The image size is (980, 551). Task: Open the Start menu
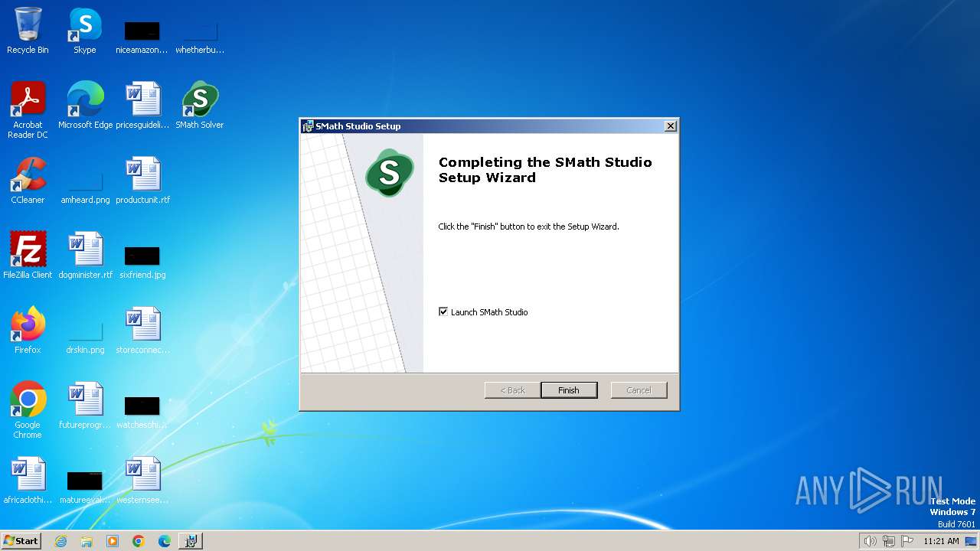tap(21, 540)
